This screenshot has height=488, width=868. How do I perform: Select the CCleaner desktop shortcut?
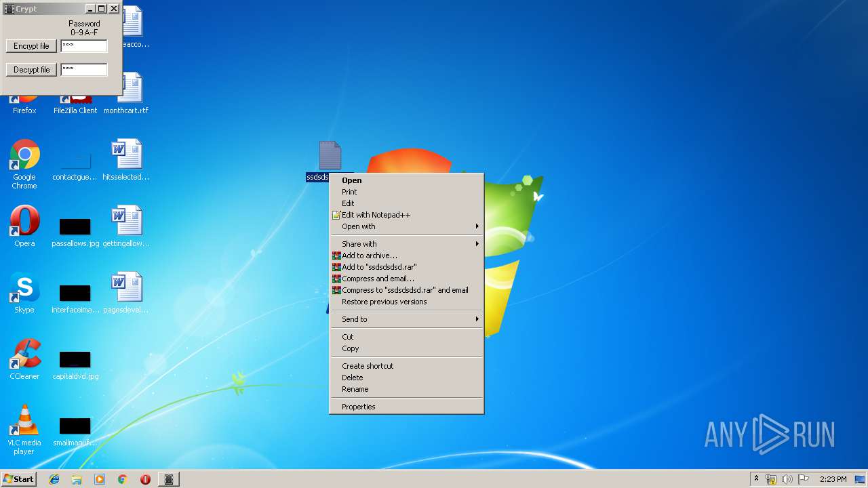click(x=24, y=359)
